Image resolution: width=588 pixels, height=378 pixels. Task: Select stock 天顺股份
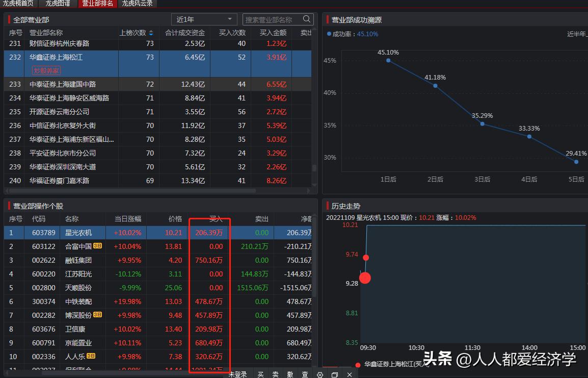pyautogui.click(x=78, y=288)
